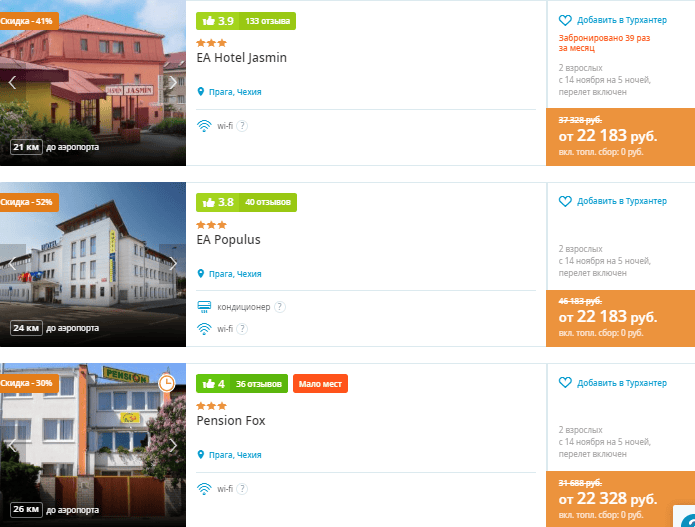Click the heart icon for EA Populus
Screen dimensions: 695x527
click(x=565, y=201)
